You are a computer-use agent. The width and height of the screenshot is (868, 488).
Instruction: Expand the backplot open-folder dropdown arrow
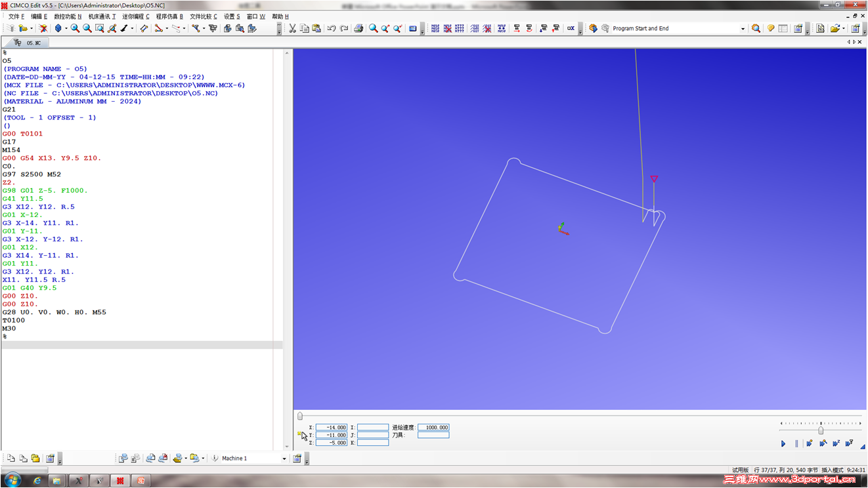31,28
